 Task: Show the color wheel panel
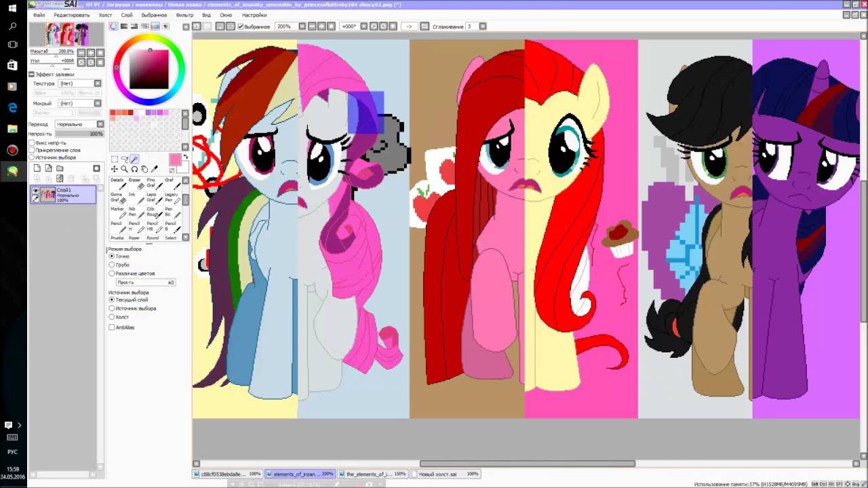pos(114,26)
